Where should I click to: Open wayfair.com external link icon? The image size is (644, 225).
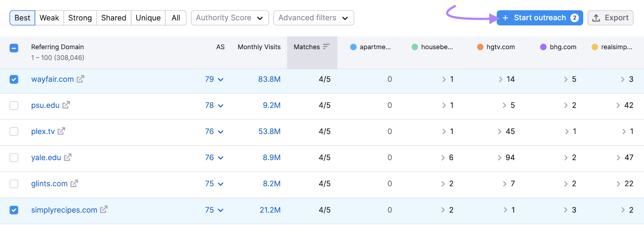tap(80, 79)
